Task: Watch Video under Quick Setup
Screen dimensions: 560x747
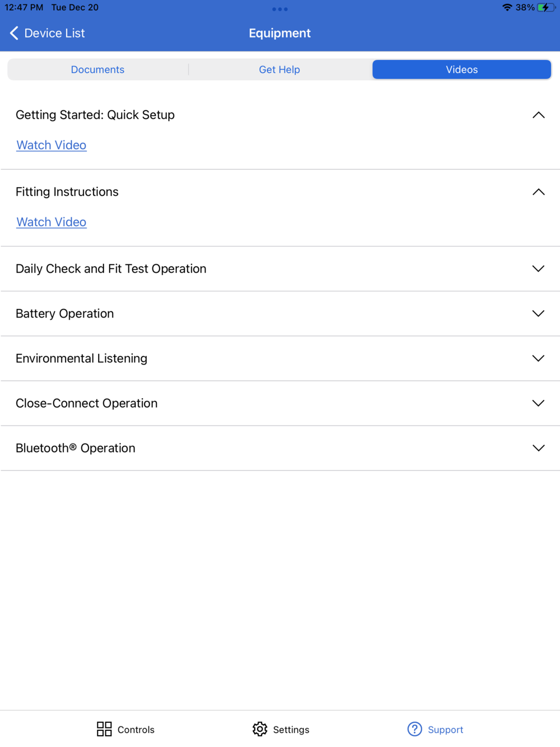Action: click(x=52, y=145)
